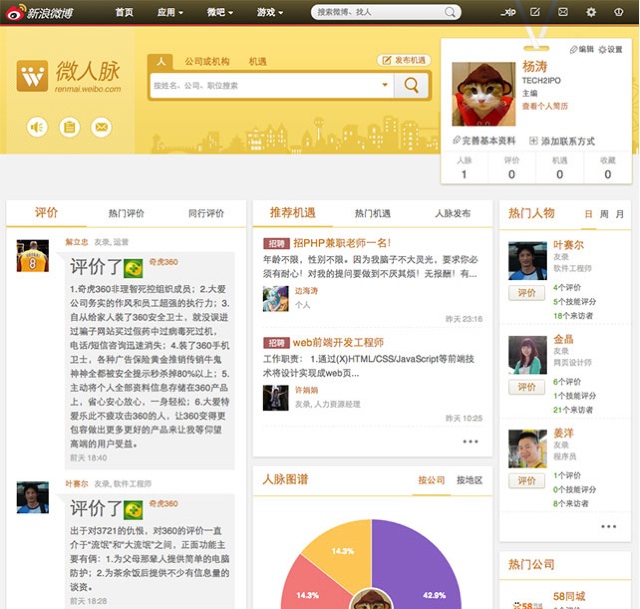Show 人脉图谱 by 按公司
The height and width of the screenshot is (609, 640).
[x=431, y=480]
